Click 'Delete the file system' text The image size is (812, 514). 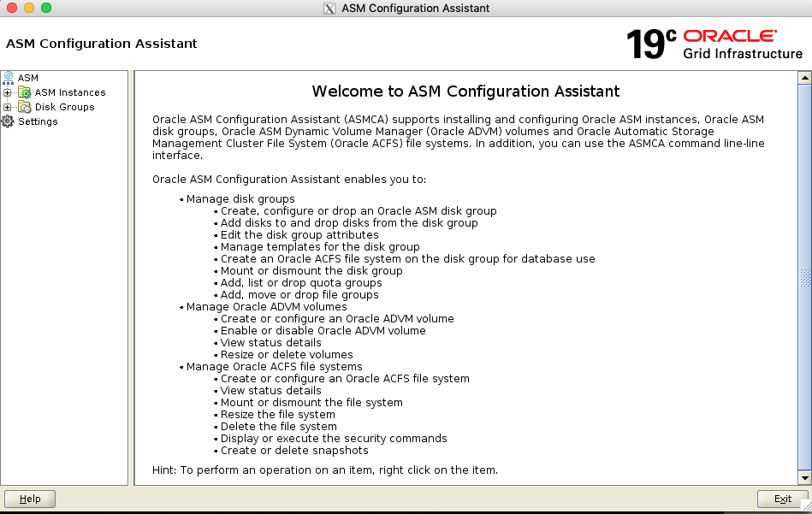click(x=279, y=426)
